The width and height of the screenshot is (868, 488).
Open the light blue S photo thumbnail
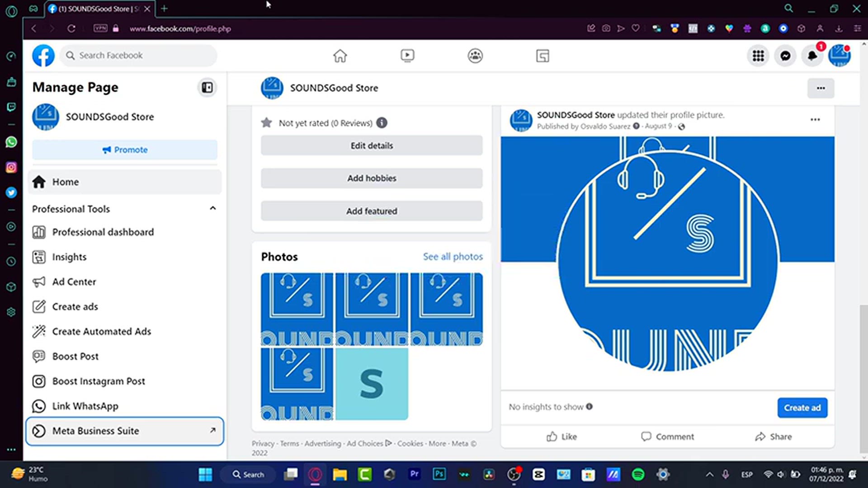pyautogui.click(x=372, y=384)
